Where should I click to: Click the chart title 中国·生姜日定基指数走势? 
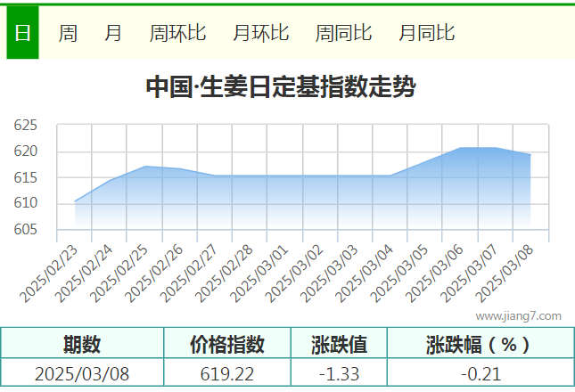281,87
